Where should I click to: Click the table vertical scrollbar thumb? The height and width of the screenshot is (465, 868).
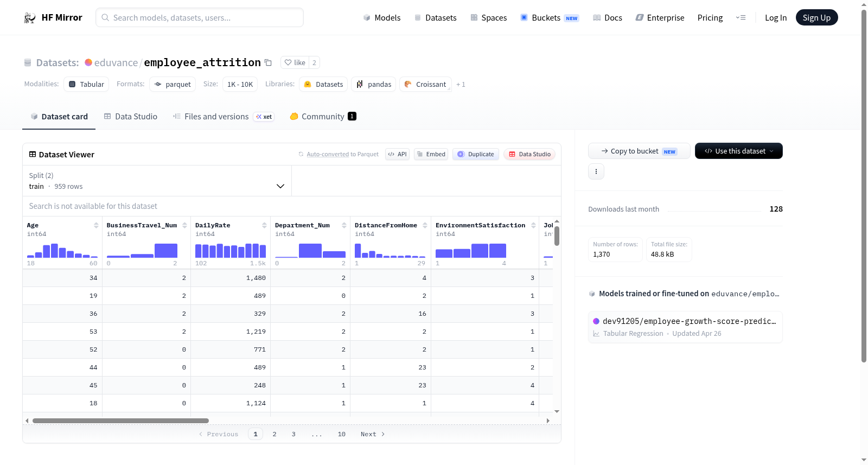pos(557,236)
